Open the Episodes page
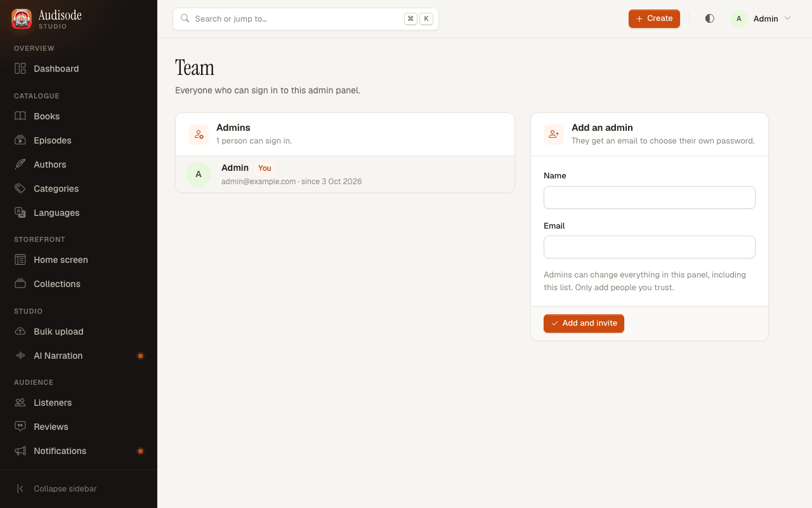 coord(79,140)
